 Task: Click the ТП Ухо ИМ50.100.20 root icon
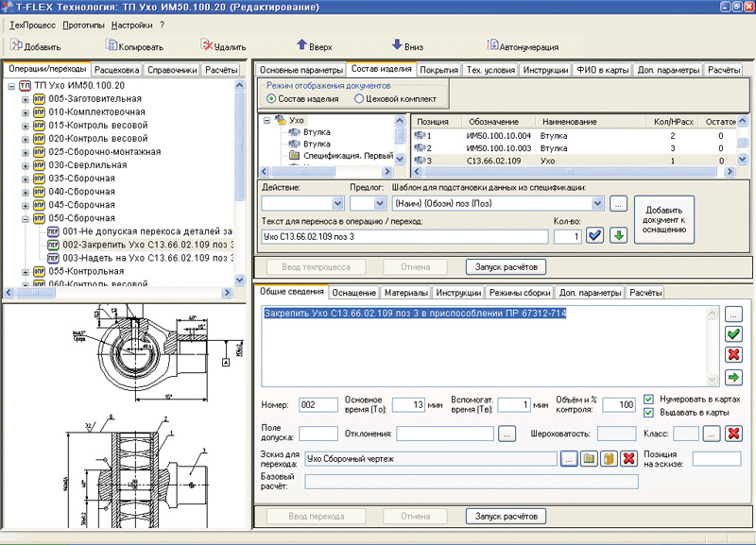[25, 86]
